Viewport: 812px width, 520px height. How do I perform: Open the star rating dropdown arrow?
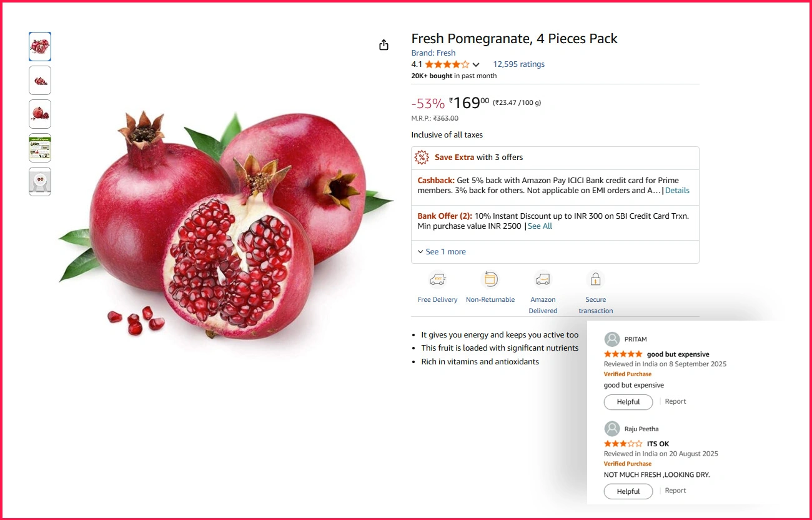click(476, 64)
